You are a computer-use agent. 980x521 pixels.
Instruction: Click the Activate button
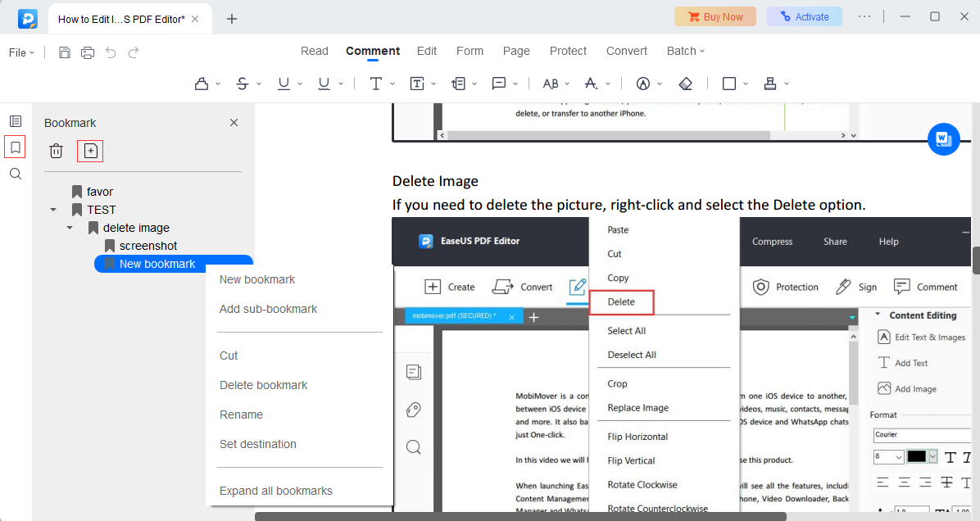pyautogui.click(x=805, y=17)
